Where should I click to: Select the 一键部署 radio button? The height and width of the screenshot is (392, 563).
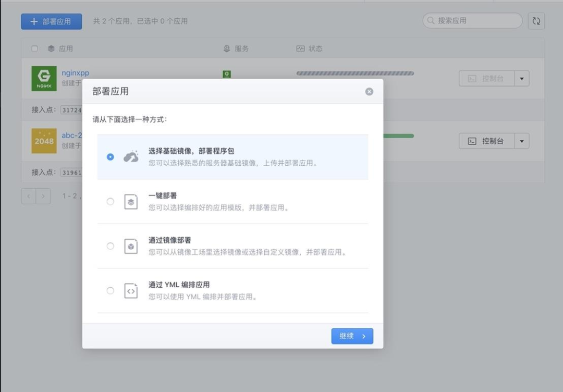pyautogui.click(x=110, y=202)
